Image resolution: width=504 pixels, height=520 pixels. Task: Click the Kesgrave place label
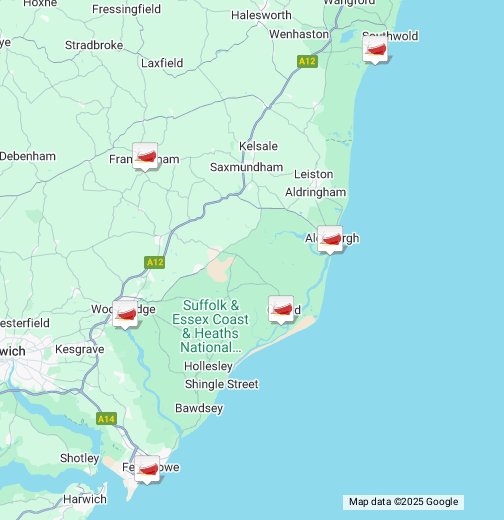[80, 349]
